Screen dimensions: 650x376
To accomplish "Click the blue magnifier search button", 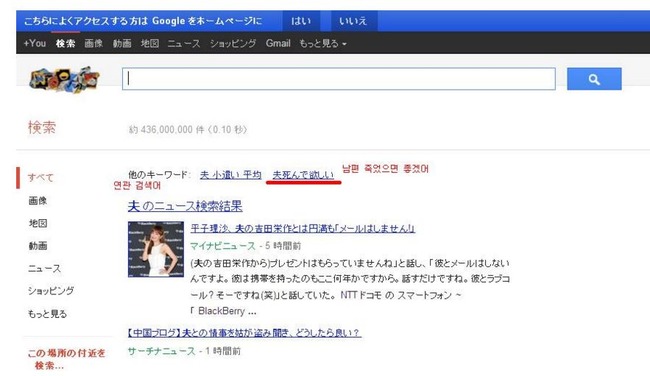I will [594, 79].
